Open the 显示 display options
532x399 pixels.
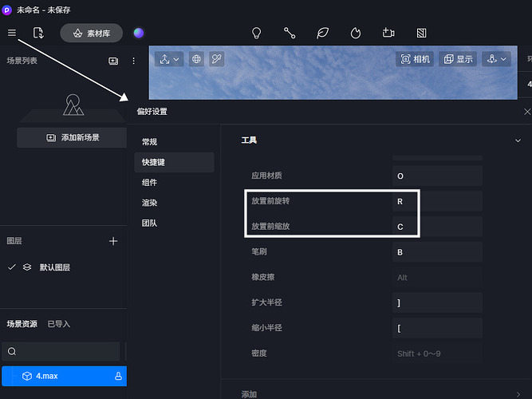click(x=459, y=59)
